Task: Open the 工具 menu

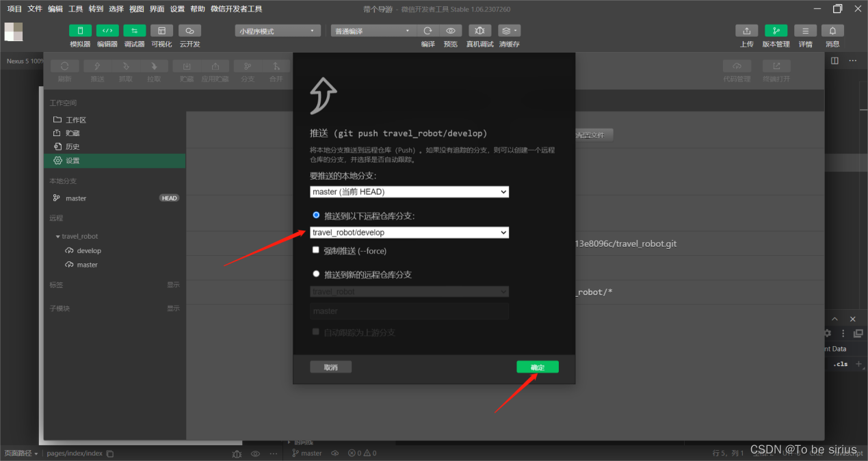Action: [x=76, y=9]
